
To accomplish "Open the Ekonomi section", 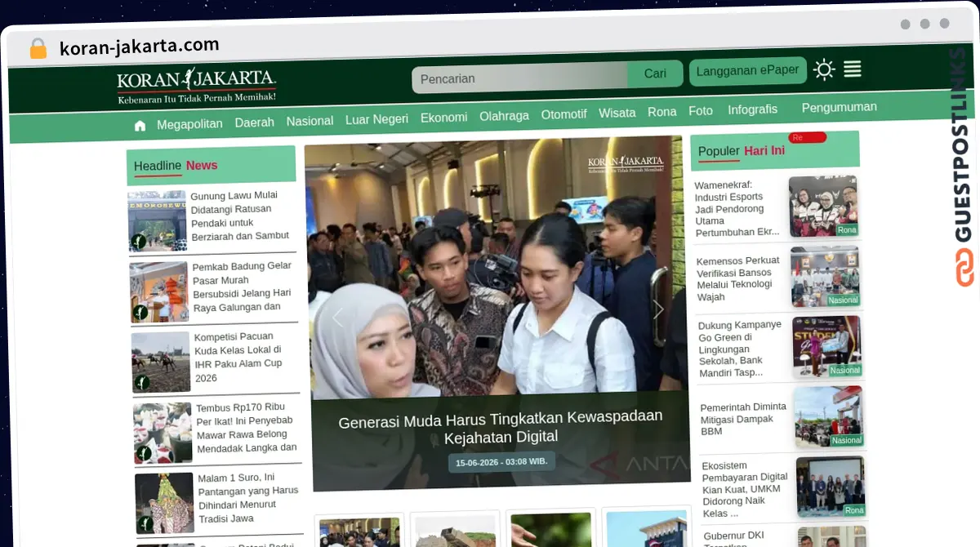I will [x=443, y=118].
